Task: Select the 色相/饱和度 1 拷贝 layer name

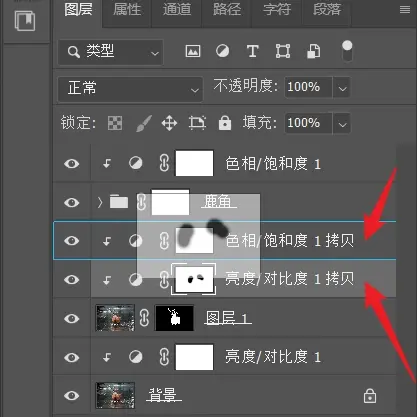Action: [290, 240]
